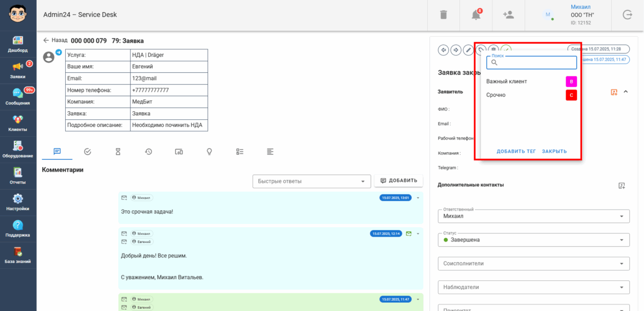
Task: Click the applicant's Telegram badge icon
Action: pos(59,53)
